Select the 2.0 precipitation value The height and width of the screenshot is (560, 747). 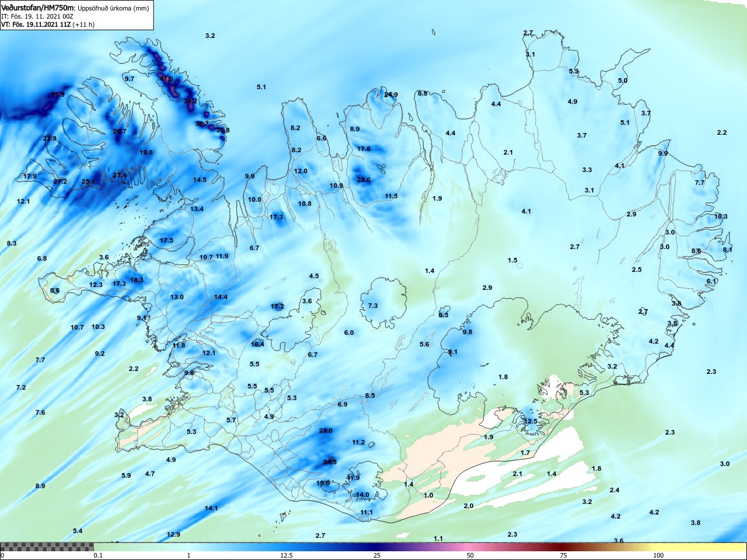(x=469, y=506)
